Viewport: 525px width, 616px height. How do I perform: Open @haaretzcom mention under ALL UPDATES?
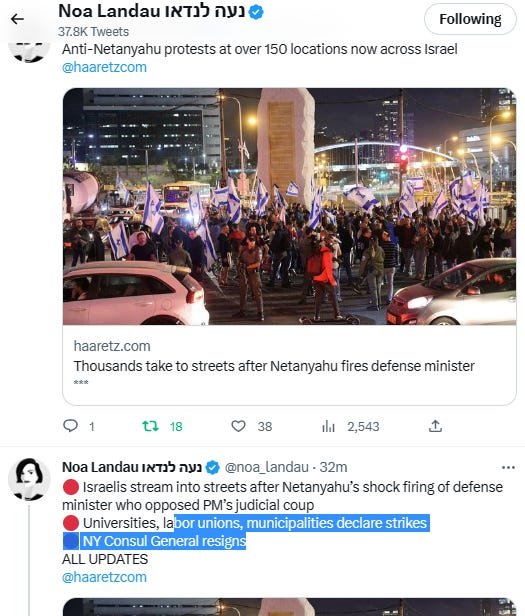(104, 577)
